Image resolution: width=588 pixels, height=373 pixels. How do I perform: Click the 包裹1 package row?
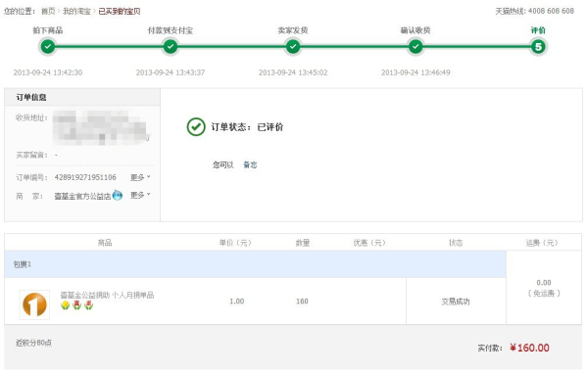[255, 264]
